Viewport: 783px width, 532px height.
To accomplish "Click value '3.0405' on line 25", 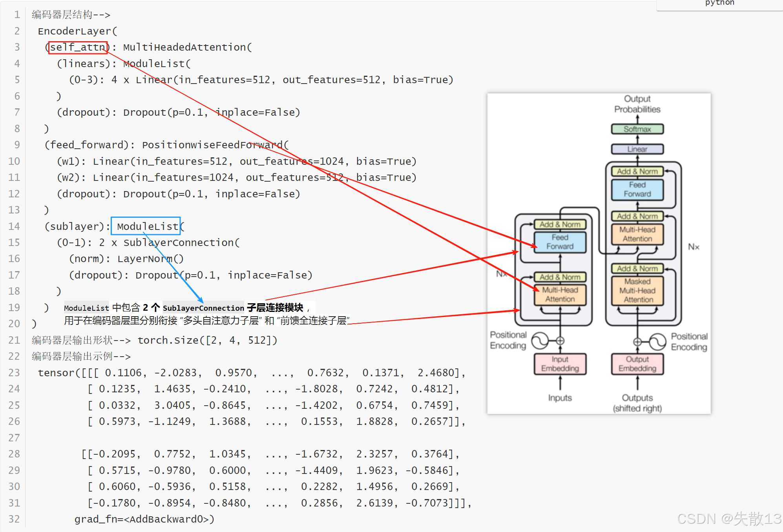I will [172, 405].
